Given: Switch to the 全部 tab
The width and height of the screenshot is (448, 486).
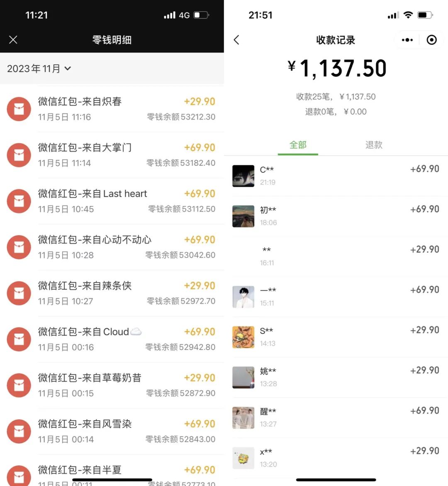Looking at the screenshot, I should pyautogui.click(x=298, y=145).
